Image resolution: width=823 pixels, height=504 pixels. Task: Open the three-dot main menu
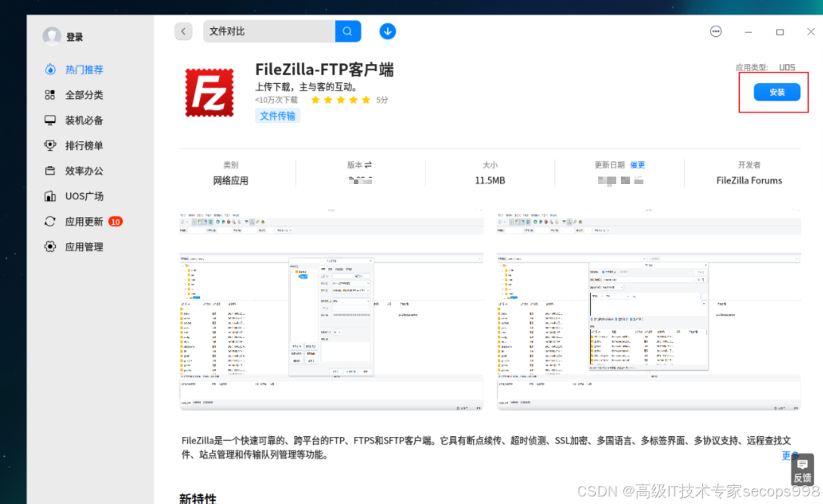(x=715, y=32)
